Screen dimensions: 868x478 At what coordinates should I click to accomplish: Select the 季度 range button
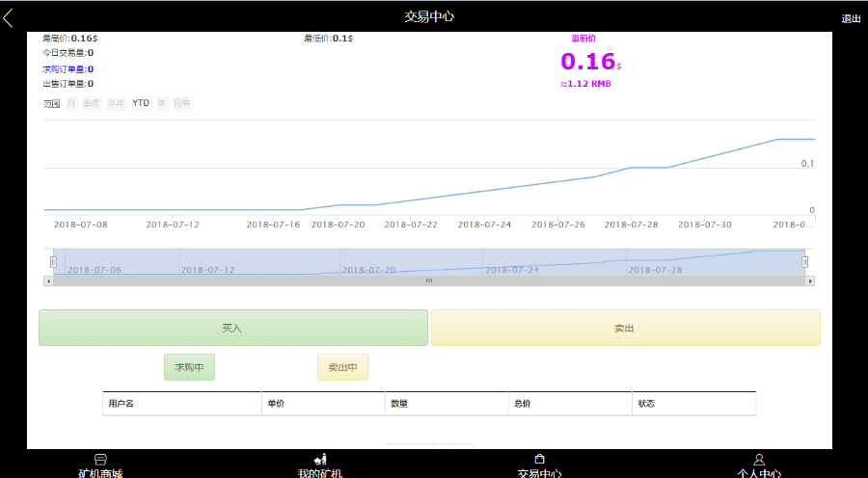(93, 103)
